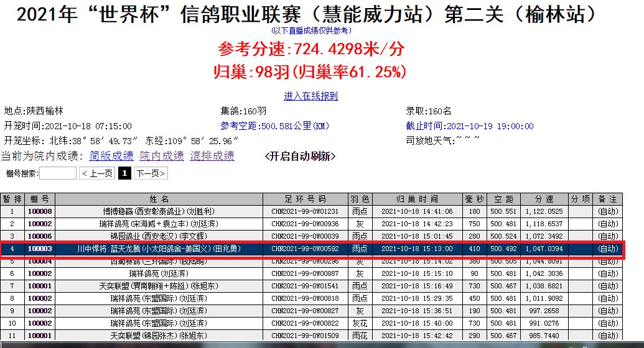Click arrival time 2021-10-18 14:41:06
This screenshot has width=644, height=348.
(x=418, y=211)
